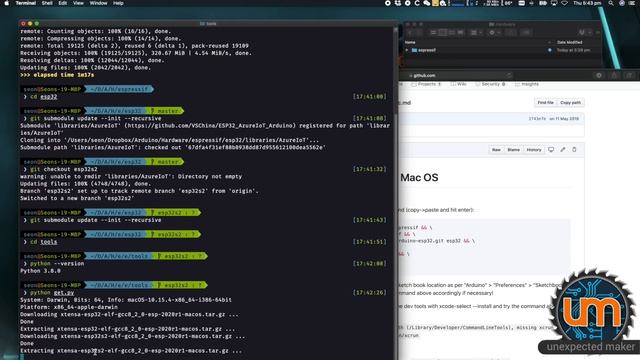Switch Finder window to column view

[x=451, y=32]
